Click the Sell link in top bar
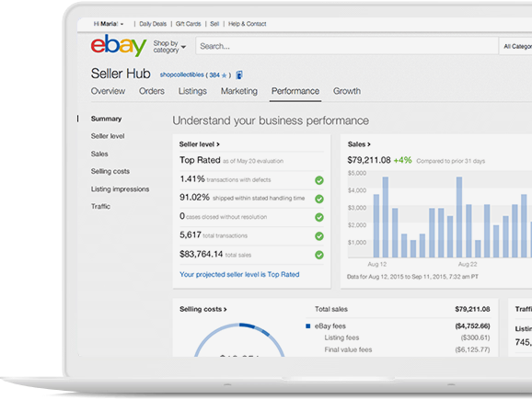 pyautogui.click(x=214, y=24)
